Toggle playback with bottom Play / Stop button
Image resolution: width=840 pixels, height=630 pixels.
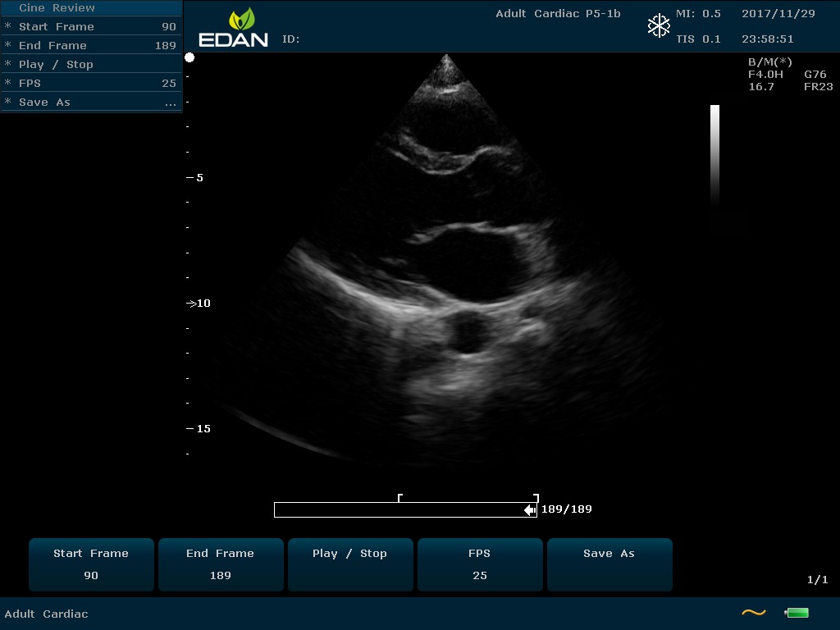(x=350, y=564)
